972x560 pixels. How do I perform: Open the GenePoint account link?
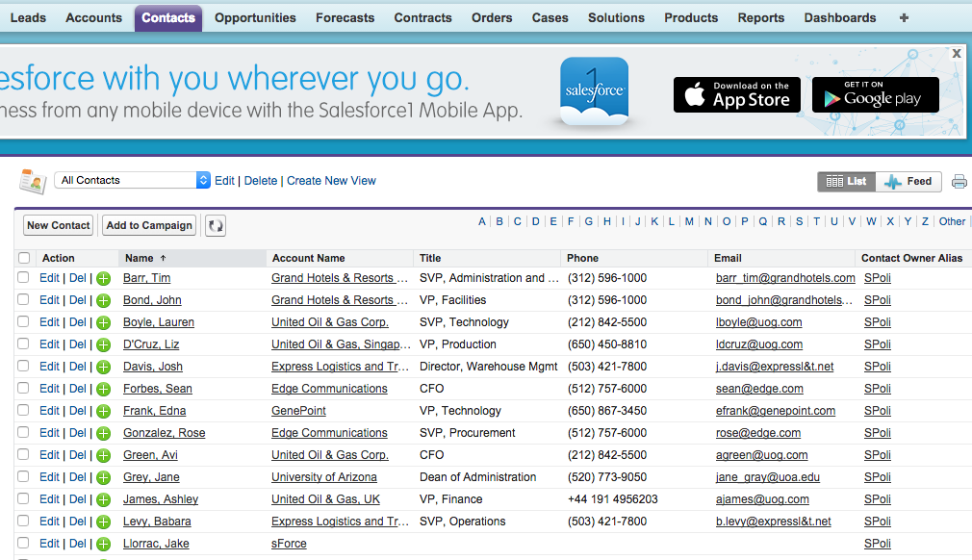tap(298, 411)
